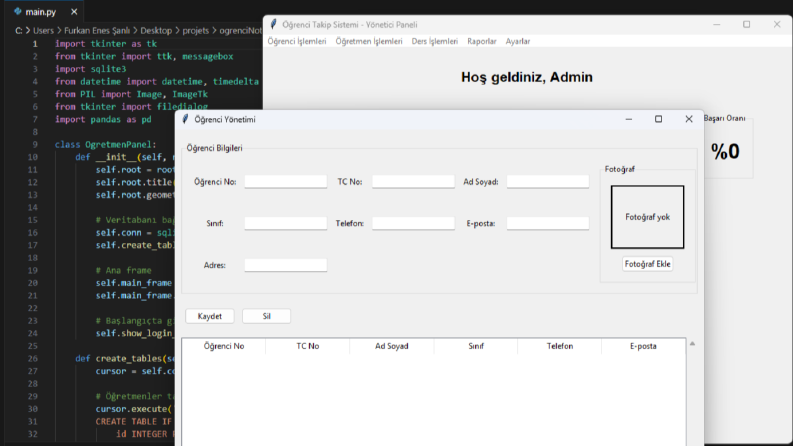Open the Öğrenci İşlemleri menu
The width and height of the screenshot is (793, 446).
pos(297,41)
